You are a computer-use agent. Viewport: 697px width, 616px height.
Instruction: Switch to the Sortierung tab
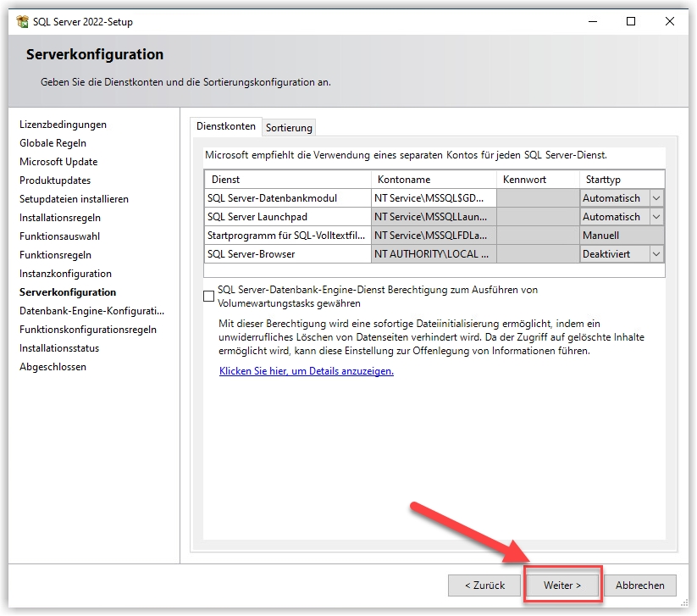289,128
